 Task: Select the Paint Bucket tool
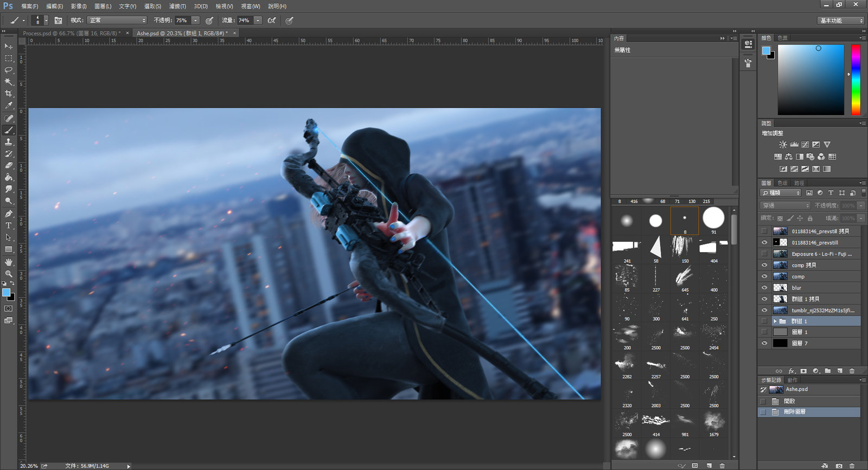(9, 177)
